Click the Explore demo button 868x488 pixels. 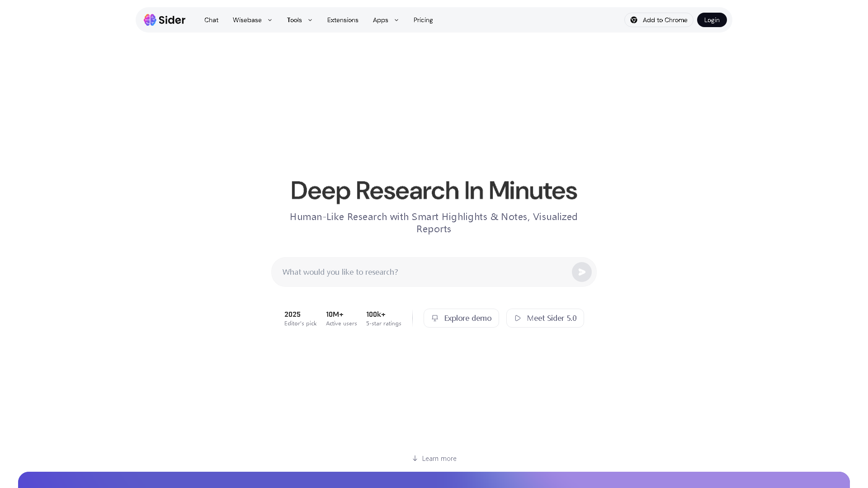(x=461, y=318)
